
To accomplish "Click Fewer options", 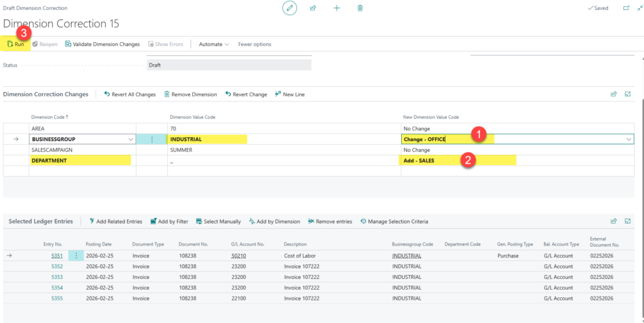I will click(255, 44).
